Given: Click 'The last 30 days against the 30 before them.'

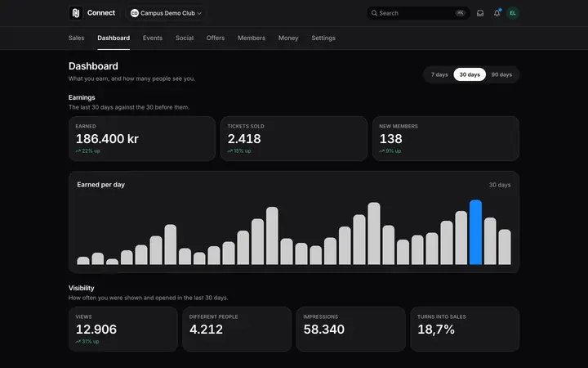Looking at the screenshot, I should pos(129,107).
